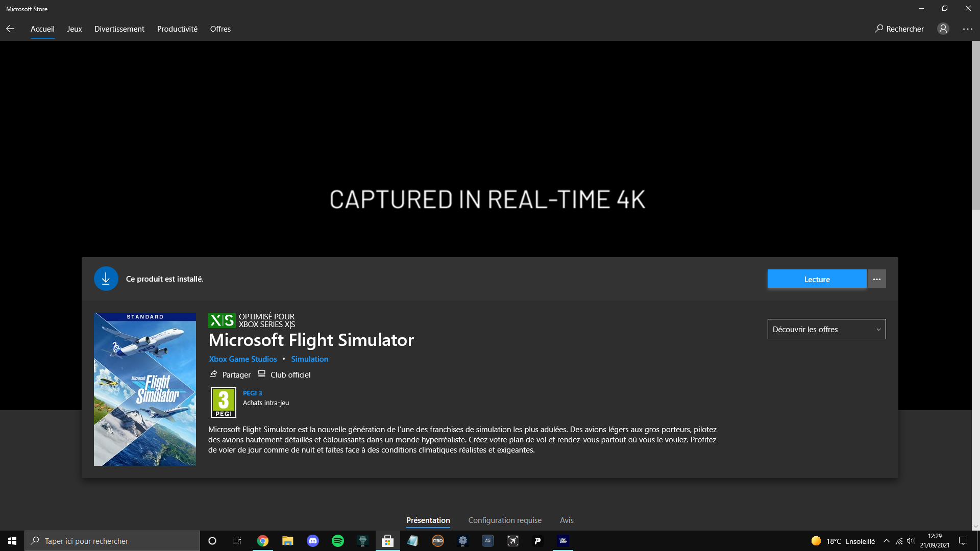Click the PEGI 3 rating badge
Viewport: 980px width, 551px height.
[224, 402]
